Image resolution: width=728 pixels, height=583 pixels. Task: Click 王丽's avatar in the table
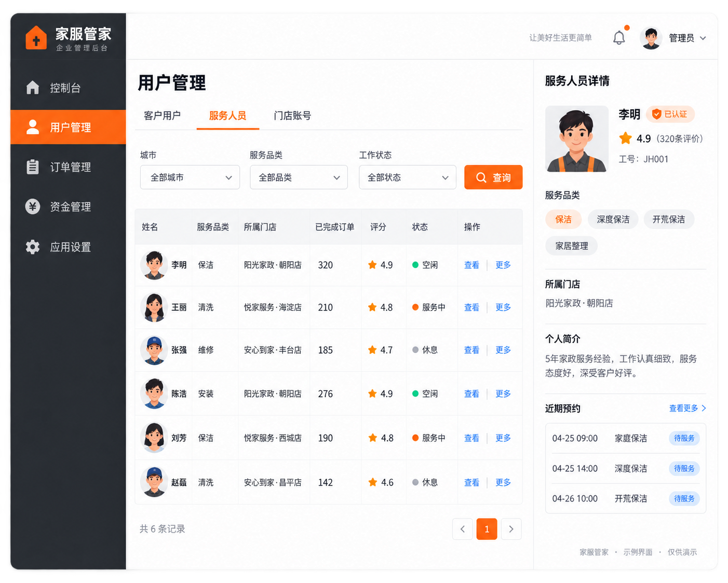(154, 307)
